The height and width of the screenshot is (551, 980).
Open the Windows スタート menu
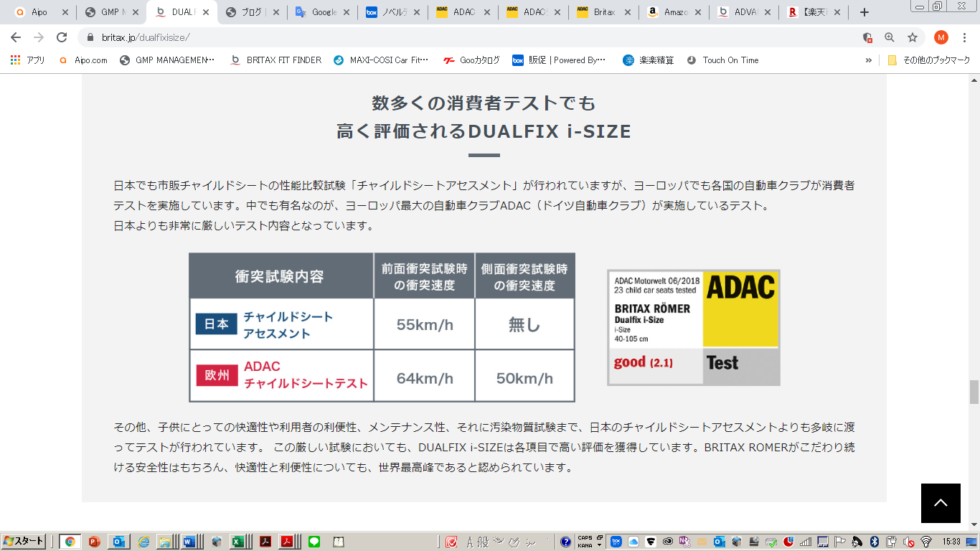click(x=24, y=542)
